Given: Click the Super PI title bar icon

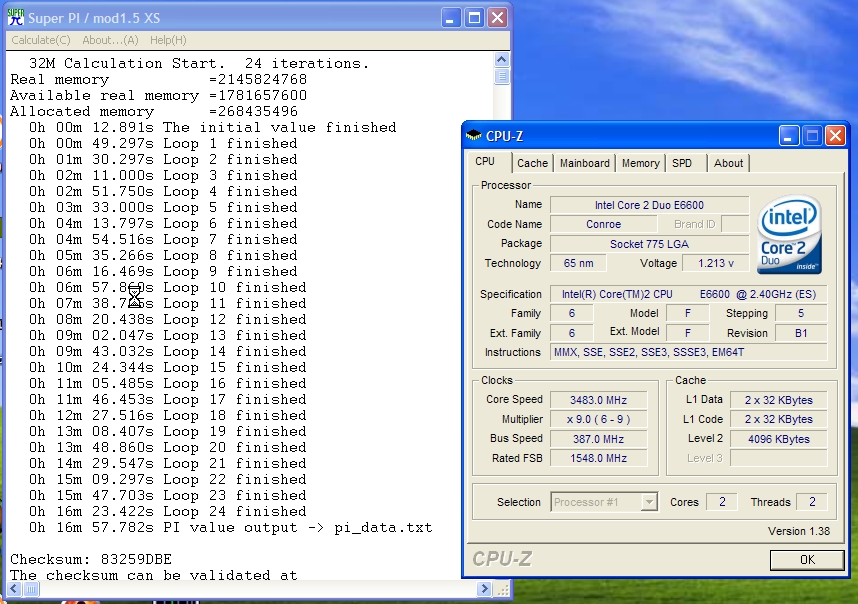Looking at the screenshot, I should click(x=16, y=18).
